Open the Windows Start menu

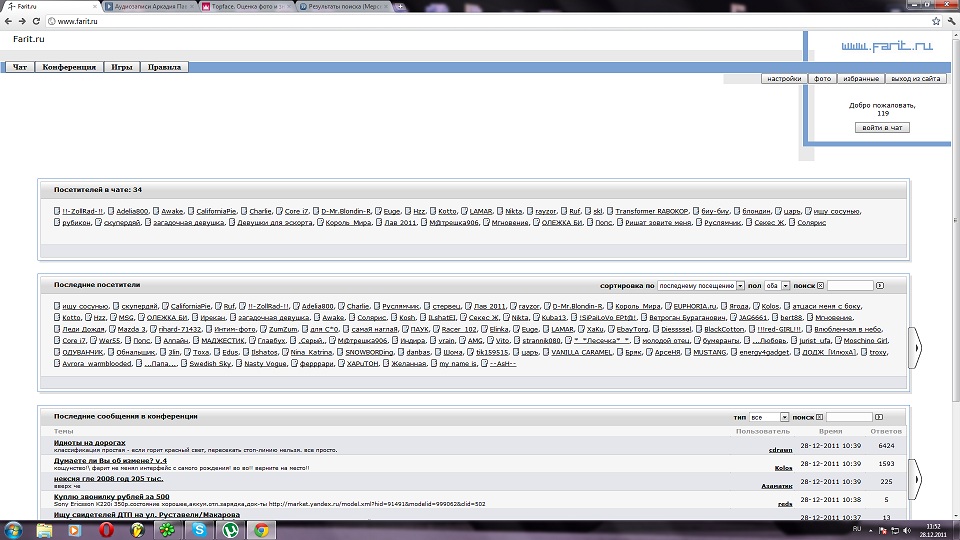[x=13, y=530]
